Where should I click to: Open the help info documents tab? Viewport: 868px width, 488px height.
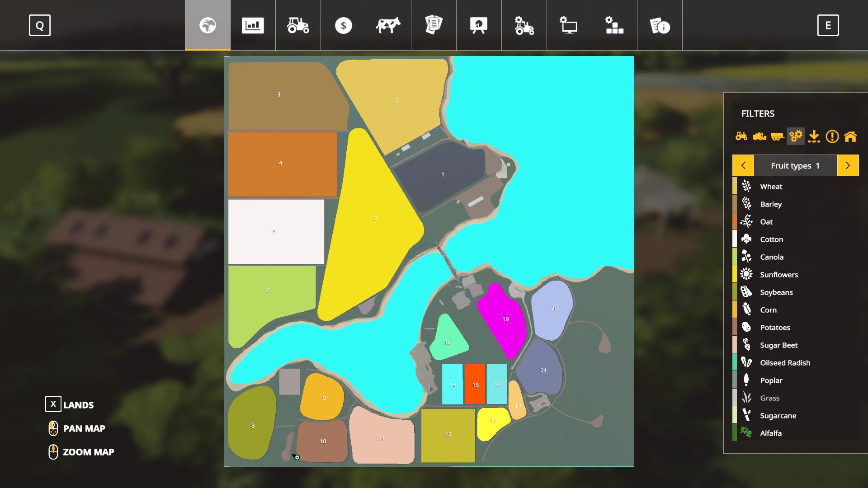[660, 25]
